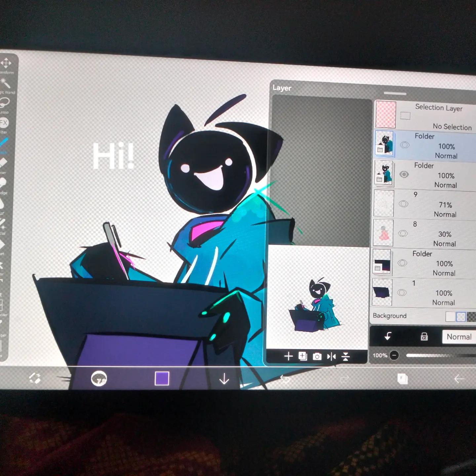Click the layer 8 thumbnail

tap(383, 233)
